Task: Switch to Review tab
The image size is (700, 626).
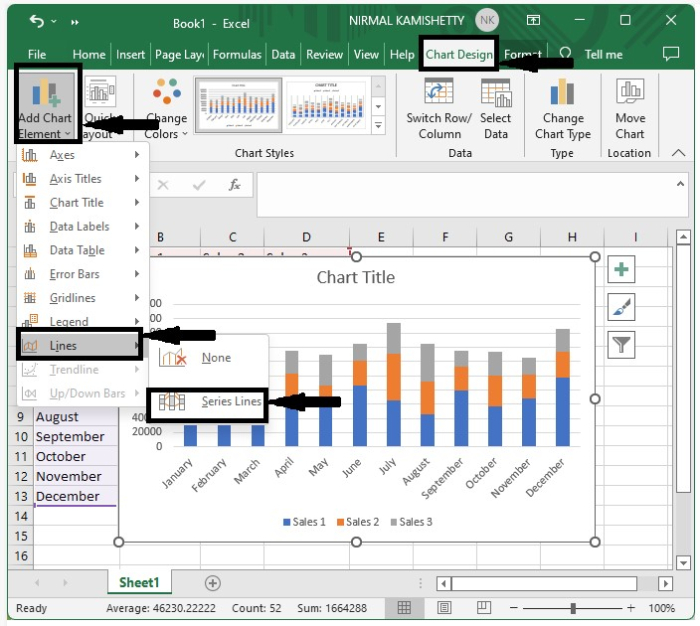Action: [x=324, y=54]
